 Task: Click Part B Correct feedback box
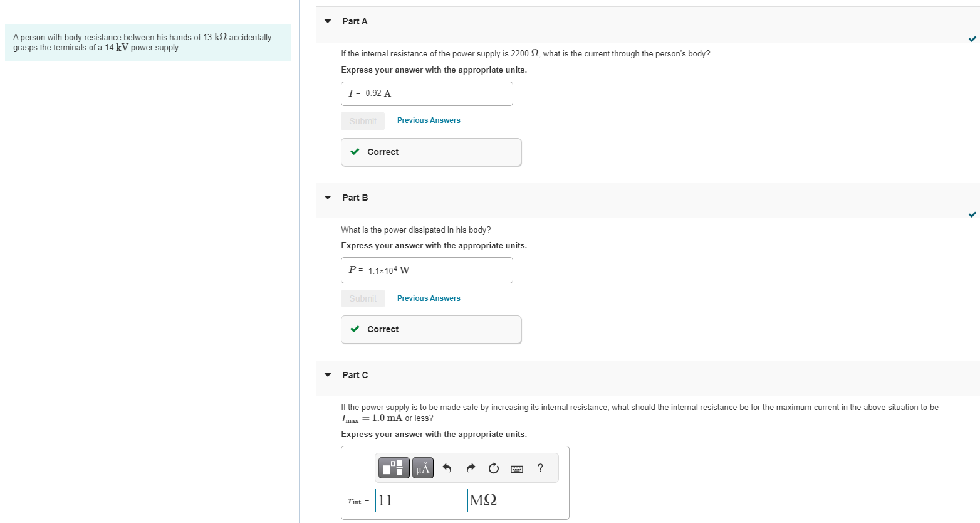click(431, 329)
